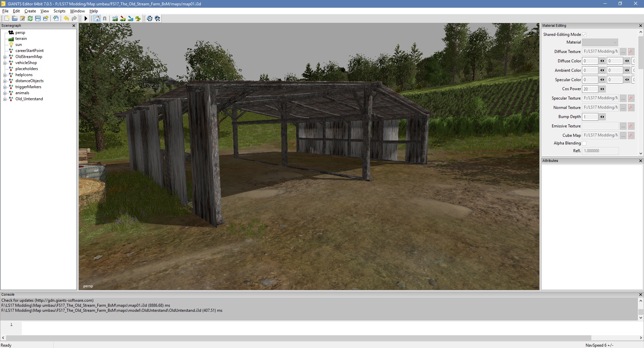Open the Material dropdown
644x348 pixels.
click(x=600, y=42)
